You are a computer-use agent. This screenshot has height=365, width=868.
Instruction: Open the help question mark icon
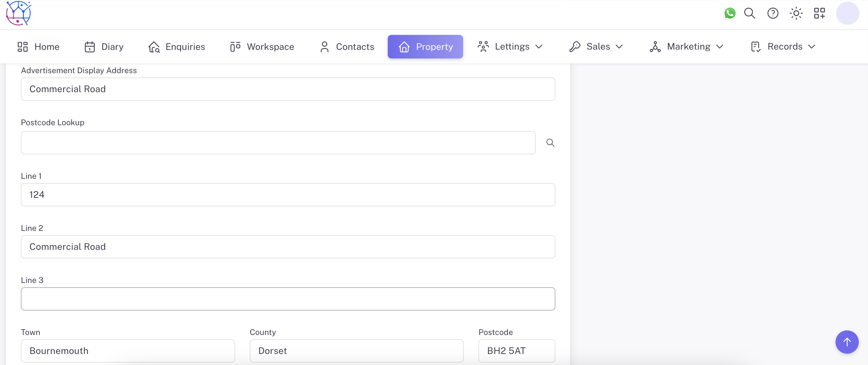coord(773,13)
